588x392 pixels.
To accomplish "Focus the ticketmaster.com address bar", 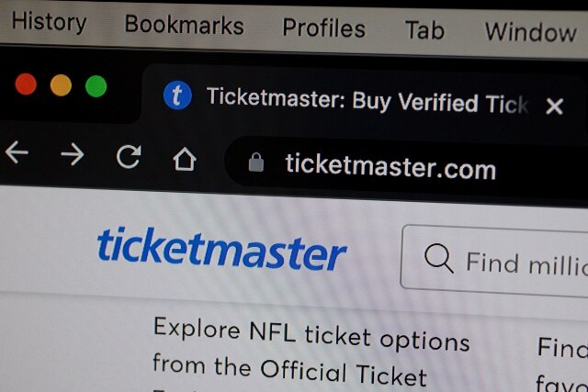I will coord(407,167).
